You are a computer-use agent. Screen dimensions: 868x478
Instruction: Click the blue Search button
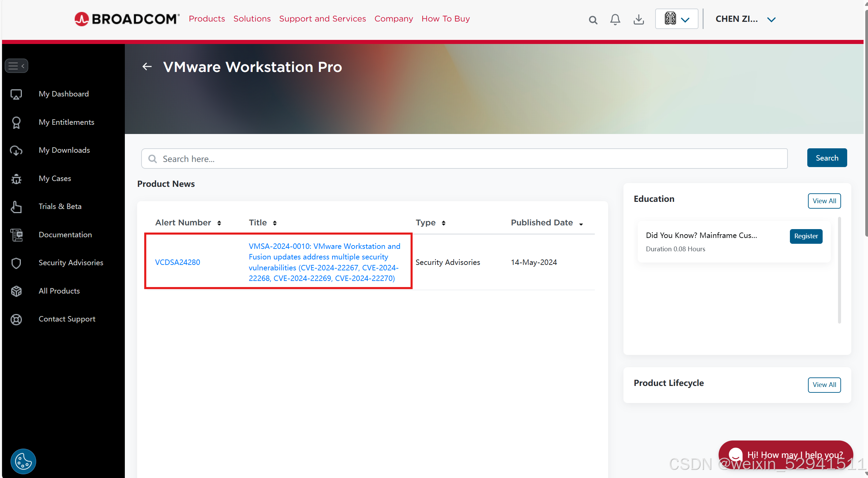827,158
